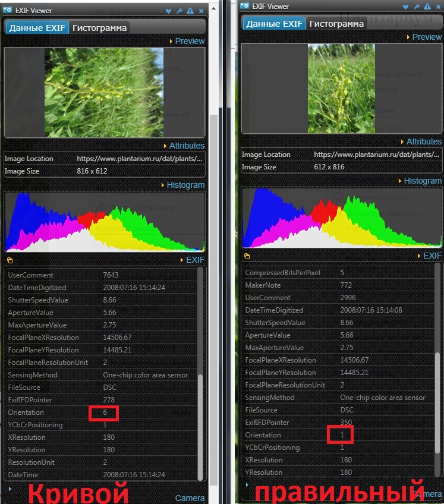Expand the Camera section in left panel
444x504 pixels.
pyautogui.click(x=189, y=498)
